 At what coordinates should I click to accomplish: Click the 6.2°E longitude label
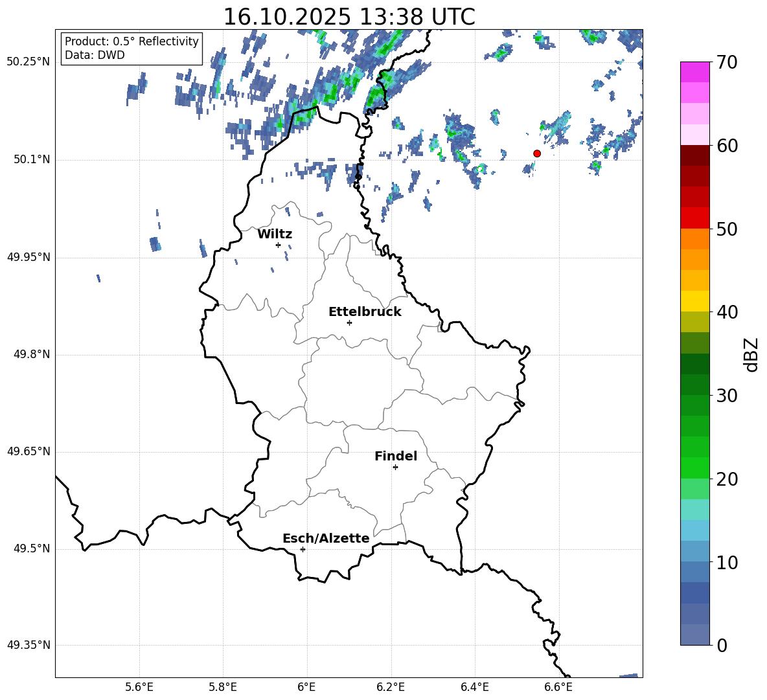(391, 687)
